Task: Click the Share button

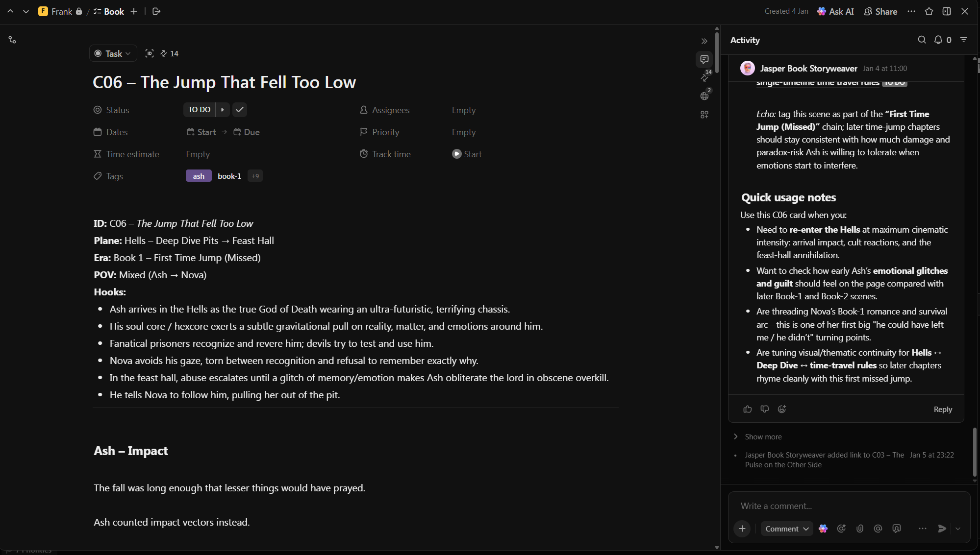Action: pyautogui.click(x=880, y=11)
